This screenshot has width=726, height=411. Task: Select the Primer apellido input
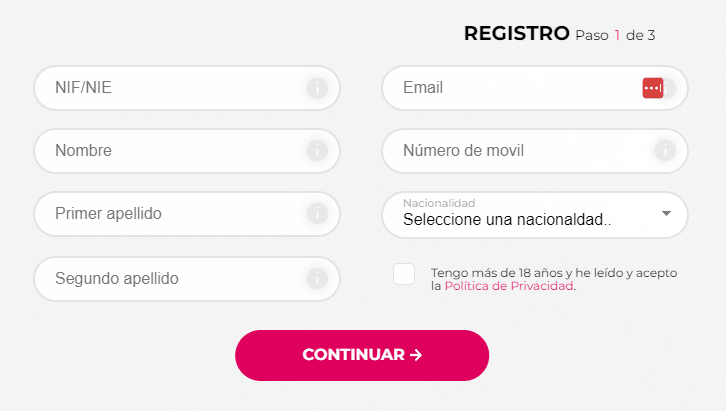click(170, 214)
